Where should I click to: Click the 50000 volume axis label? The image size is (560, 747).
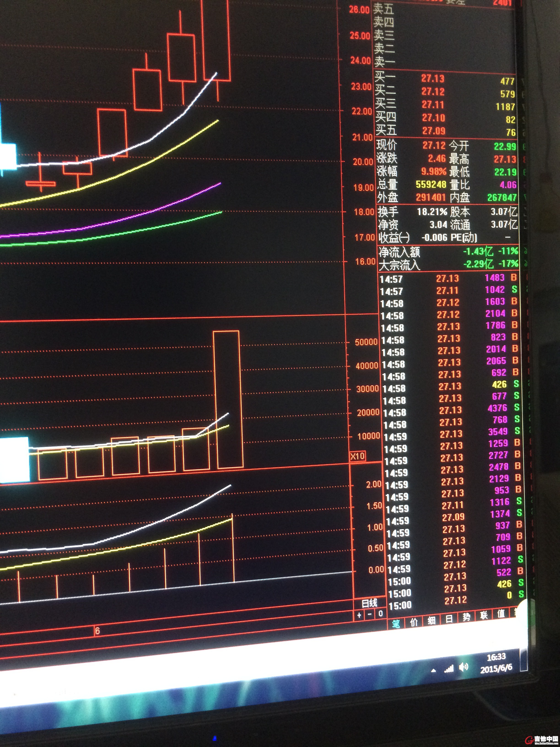[x=366, y=342]
